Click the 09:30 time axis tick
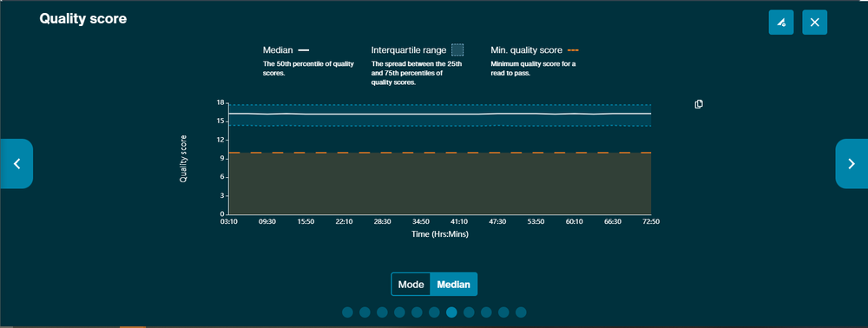This screenshot has width=868, height=328. [x=266, y=221]
